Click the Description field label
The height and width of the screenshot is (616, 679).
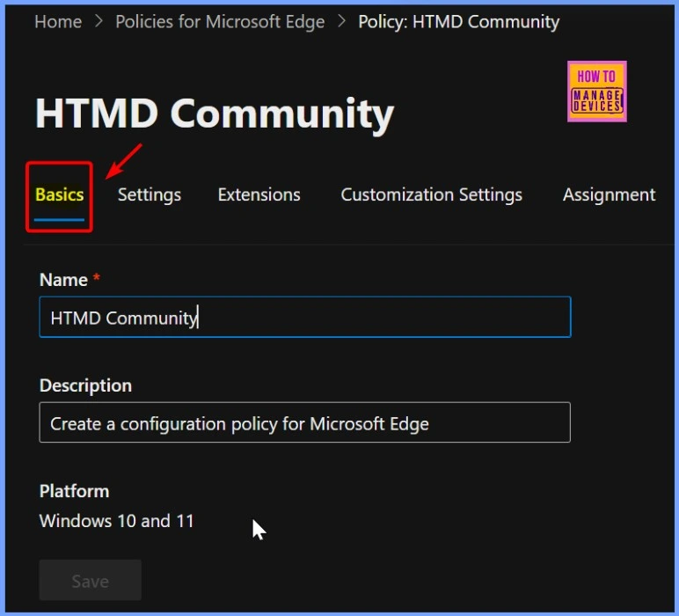(x=85, y=385)
